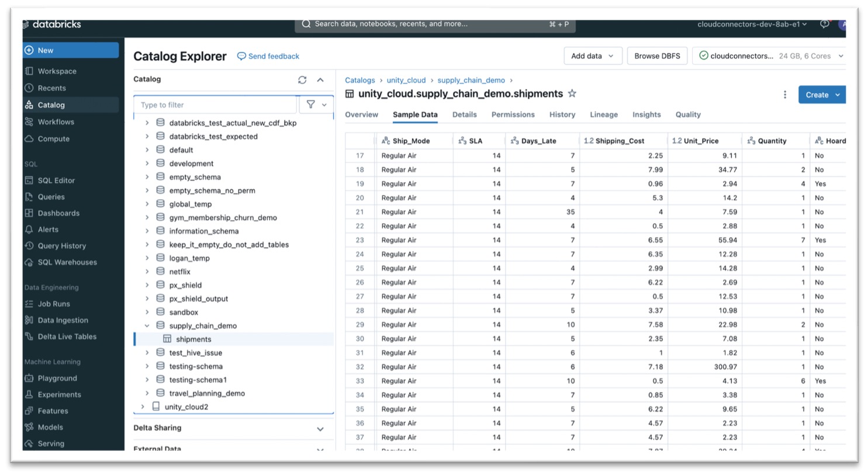868x476 pixels.
Task: Open Experiments in the sidebar
Action: coord(59,395)
